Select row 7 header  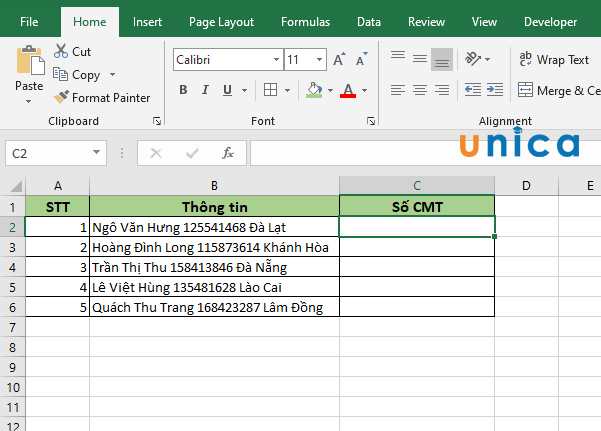13,327
